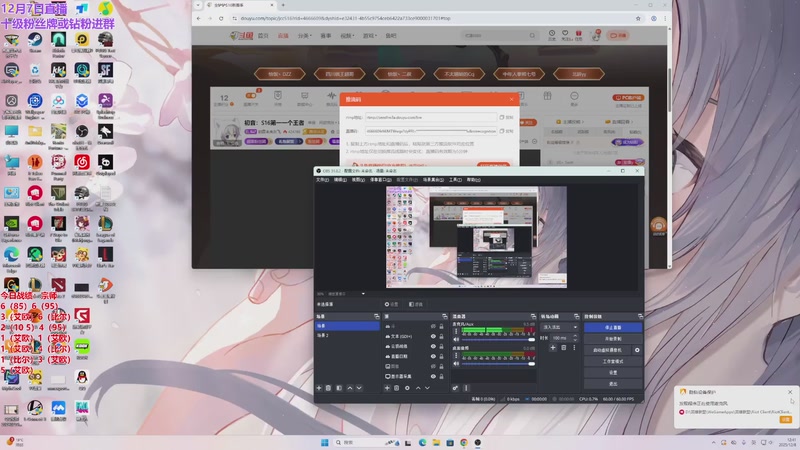Click 退出 exit button in OBS

pos(613,384)
